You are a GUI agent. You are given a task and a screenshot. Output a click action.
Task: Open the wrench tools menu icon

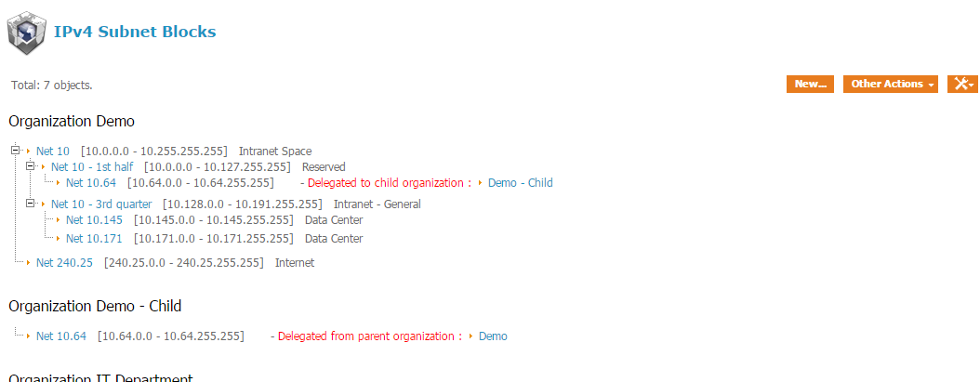tap(962, 84)
